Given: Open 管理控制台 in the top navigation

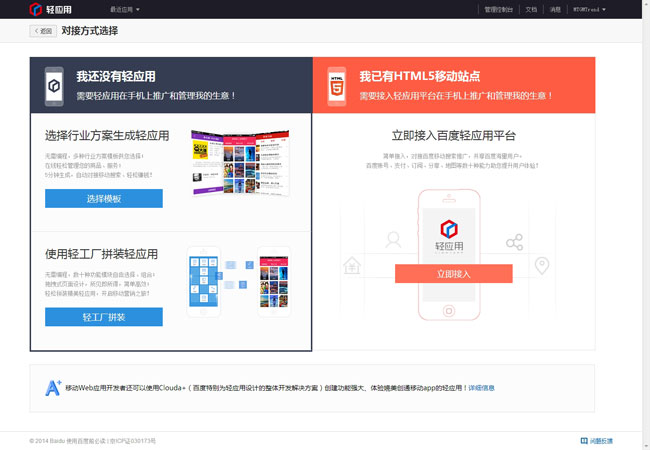Looking at the screenshot, I should 498,9.
